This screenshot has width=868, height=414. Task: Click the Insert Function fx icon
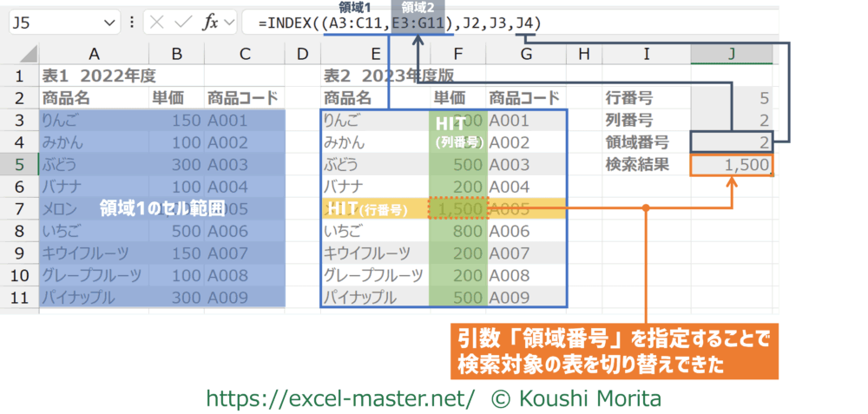click(211, 23)
